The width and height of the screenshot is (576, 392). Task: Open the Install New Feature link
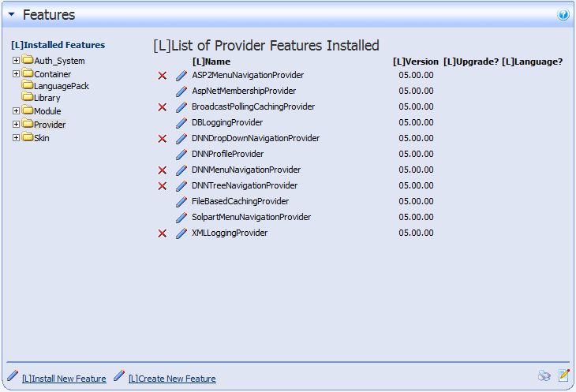[64, 379]
